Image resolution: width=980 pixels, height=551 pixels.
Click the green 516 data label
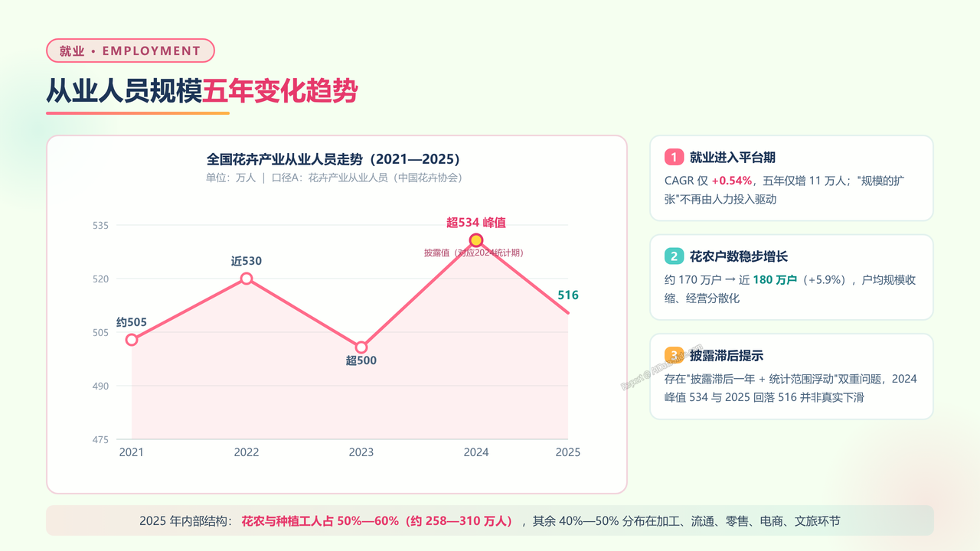click(x=568, y=295)
